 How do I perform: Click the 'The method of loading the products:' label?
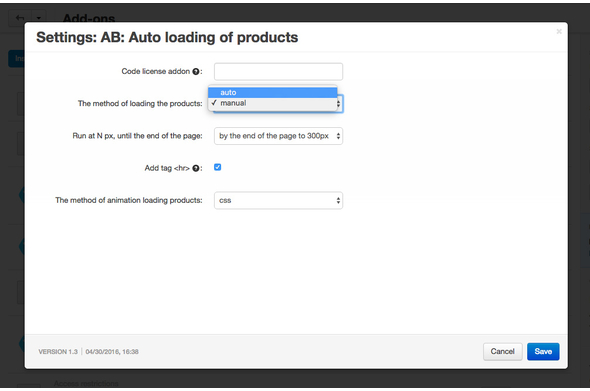coord(140,103)
